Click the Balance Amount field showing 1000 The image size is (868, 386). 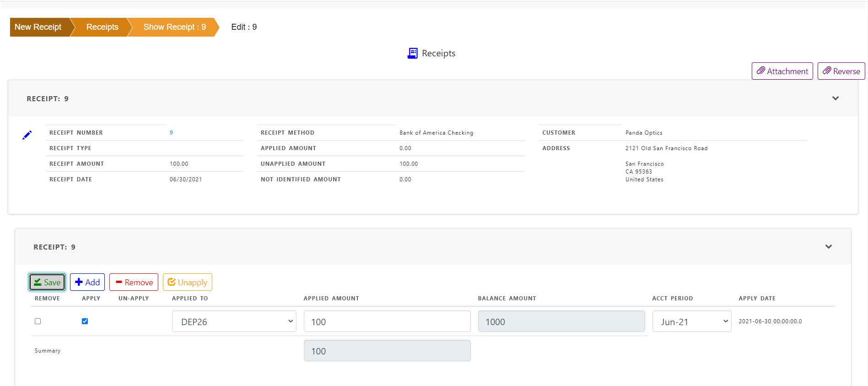pos(561,321)
